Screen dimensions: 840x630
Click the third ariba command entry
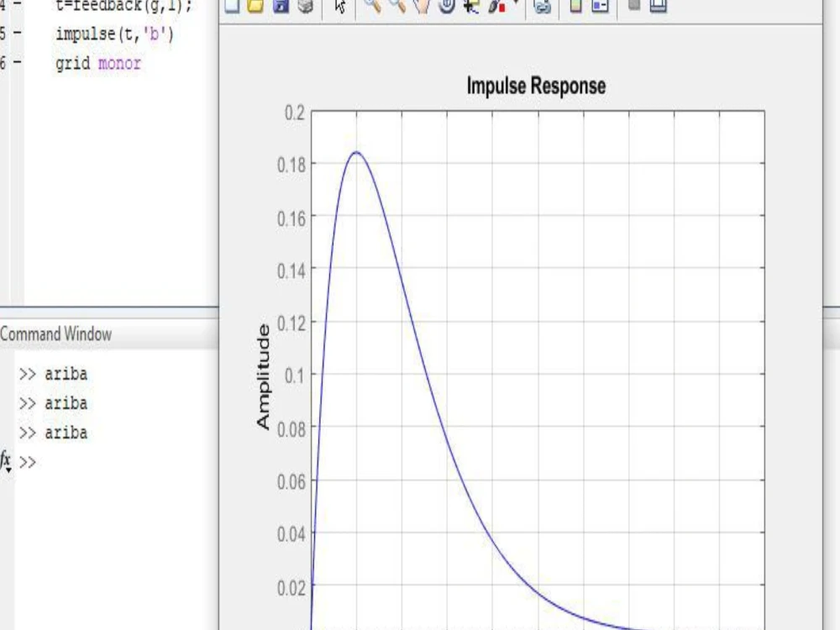tap(66, 433)
